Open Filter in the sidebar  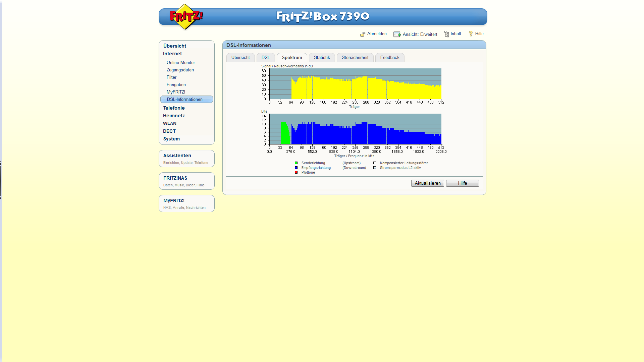(x=171, y=77)
